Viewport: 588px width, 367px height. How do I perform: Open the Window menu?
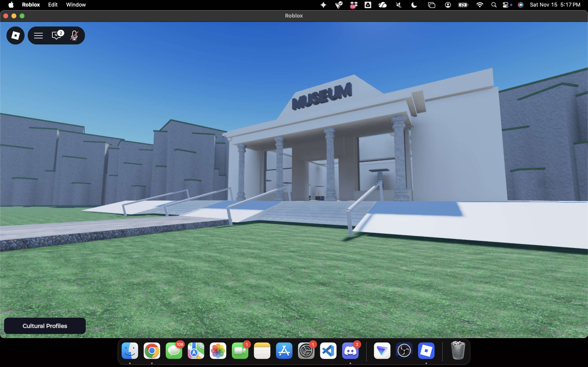pos(76,5)
